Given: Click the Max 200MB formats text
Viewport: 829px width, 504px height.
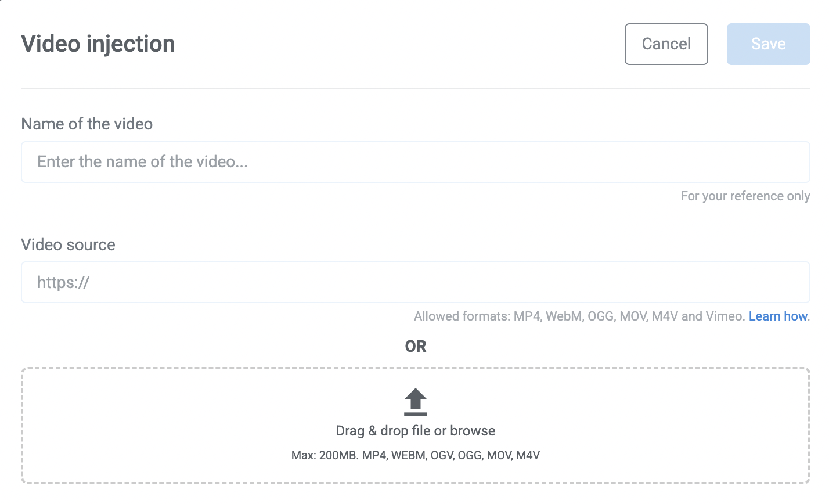Looking at the screenshot, I should tap(415, 455).
